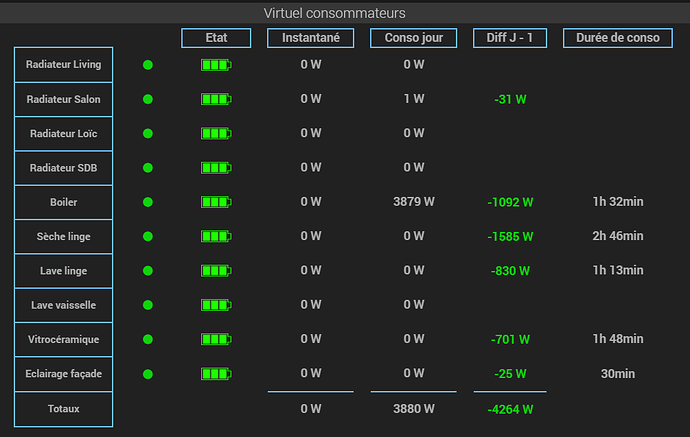This screenshot has width=690, height=437.
Task: Click the Conso jour column header
Action: pos(414,38)
